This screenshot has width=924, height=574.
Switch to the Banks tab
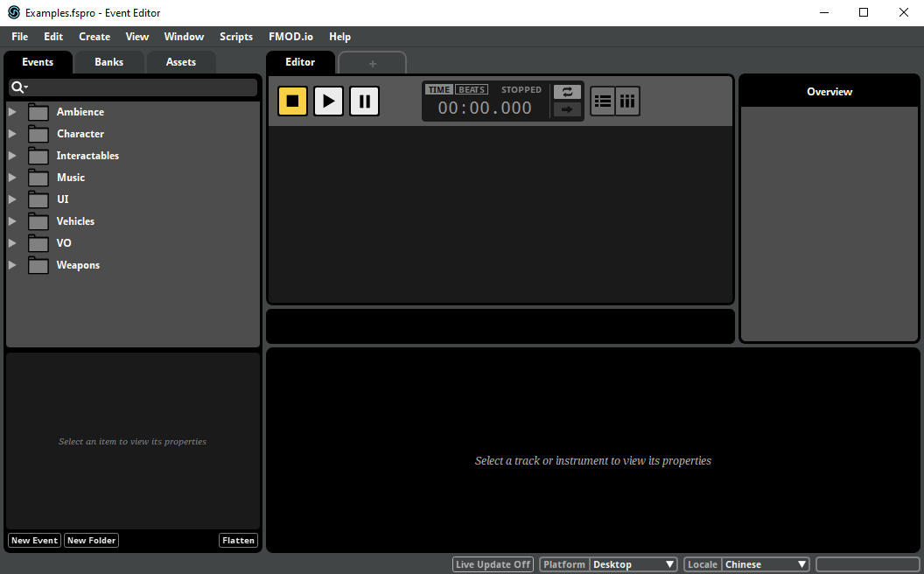pyautogui.click(x=109, y=62)
